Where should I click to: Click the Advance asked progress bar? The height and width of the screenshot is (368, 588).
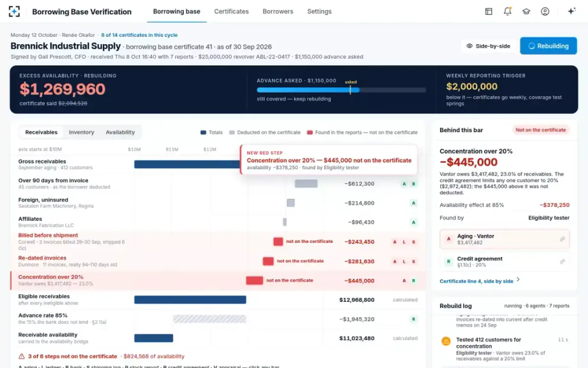(x=342, y=90)
